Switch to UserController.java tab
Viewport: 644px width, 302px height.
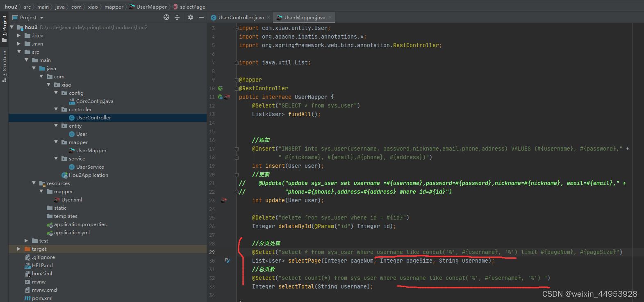[241, 17]
